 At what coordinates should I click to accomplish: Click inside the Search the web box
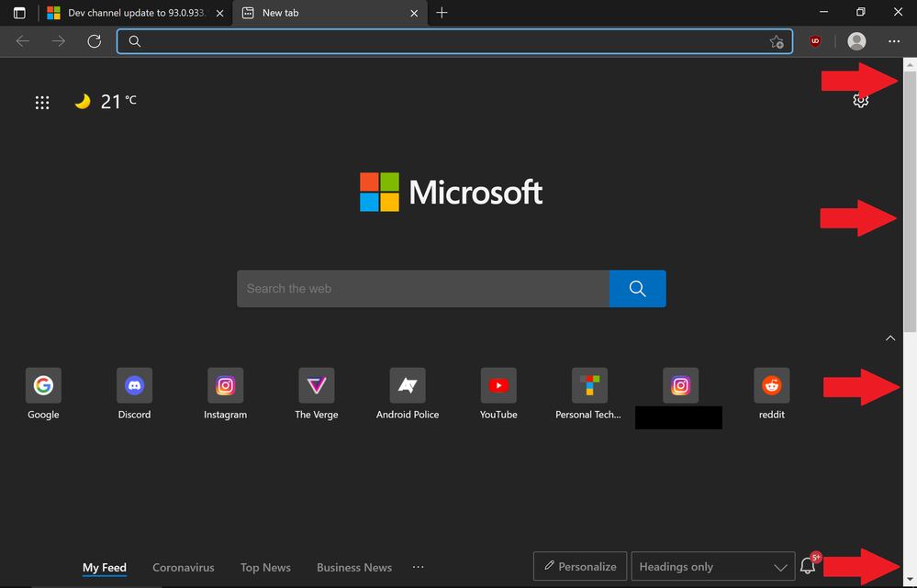pos(422,288)
